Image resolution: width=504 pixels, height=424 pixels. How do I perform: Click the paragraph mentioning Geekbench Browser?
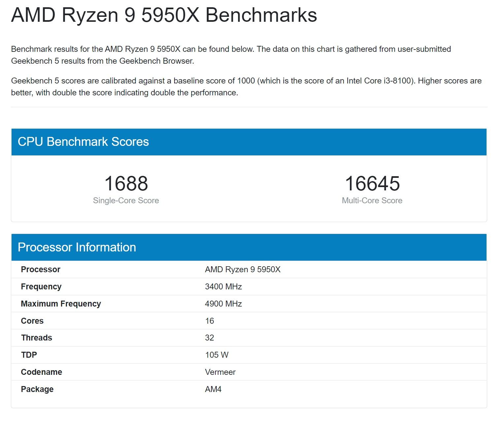pyautogui.click(x=231, y=55)
